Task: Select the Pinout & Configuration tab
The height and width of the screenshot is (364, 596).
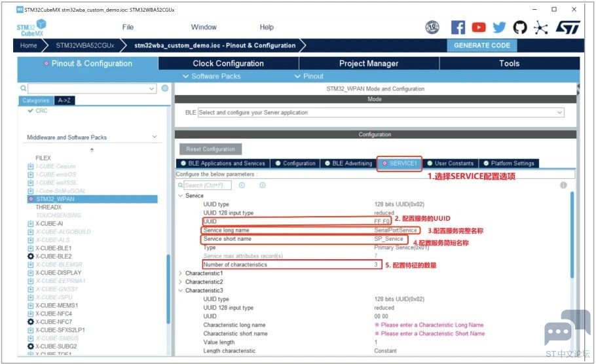Action: (88, 64)
